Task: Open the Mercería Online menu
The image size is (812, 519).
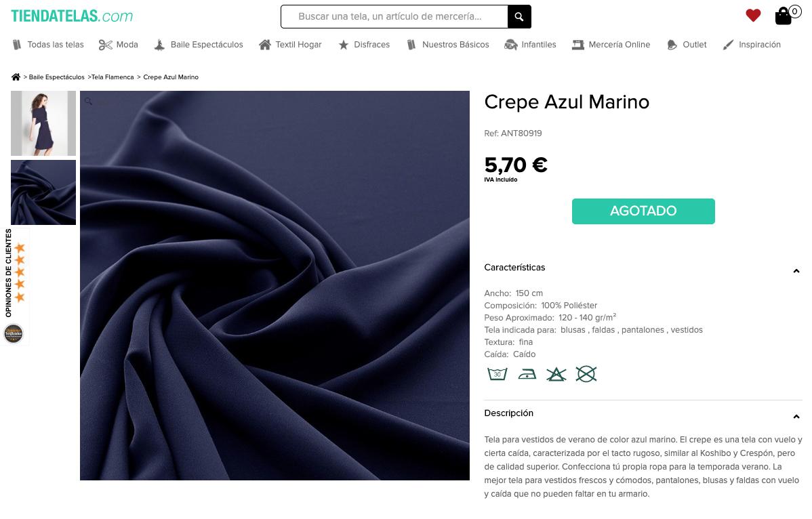Action: tap(611, 45)
